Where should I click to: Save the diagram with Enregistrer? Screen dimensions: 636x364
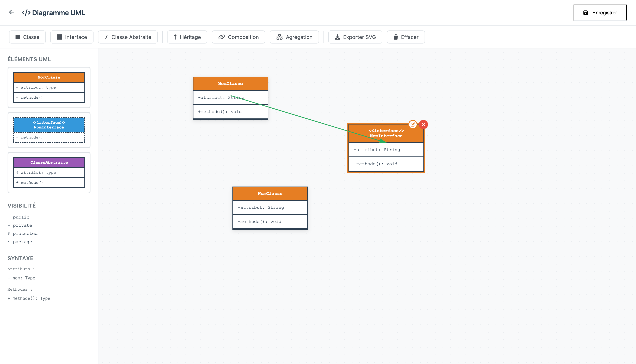tap(600, 12)
